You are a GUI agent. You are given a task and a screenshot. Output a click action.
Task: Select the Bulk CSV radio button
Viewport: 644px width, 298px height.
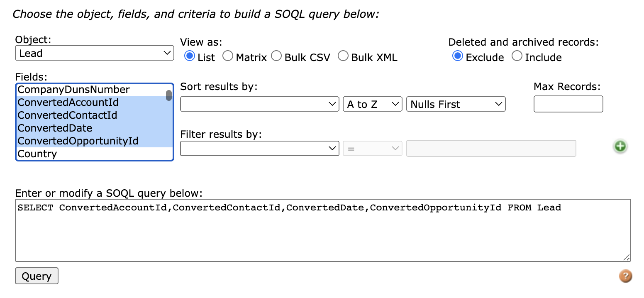(x=276, y=56)
